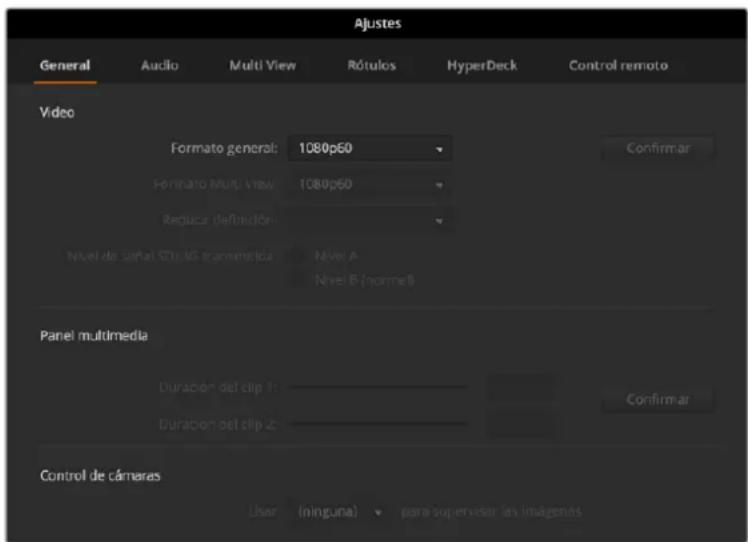Image resolution: width=748 pixels, height=542 pixels.
Task: Open the HyperDeck tab
Action: click(x=482, y=65)
